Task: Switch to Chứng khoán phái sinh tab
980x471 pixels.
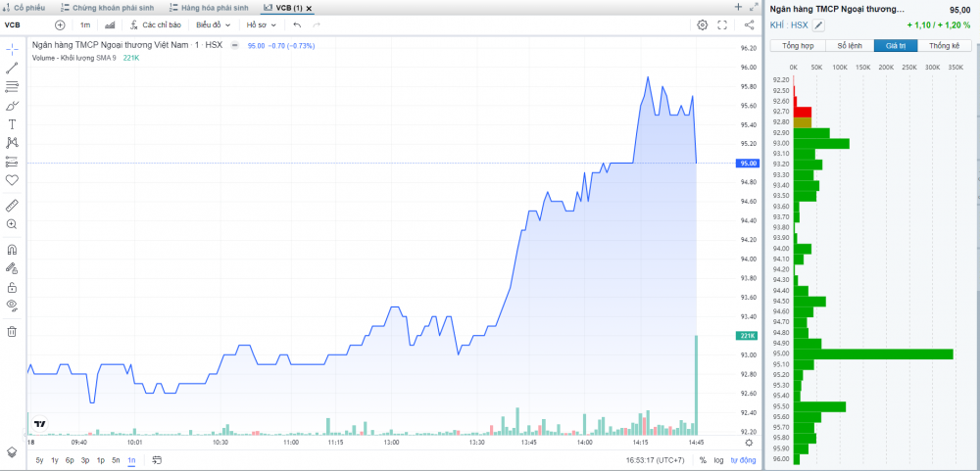Action: click(108, 8)
